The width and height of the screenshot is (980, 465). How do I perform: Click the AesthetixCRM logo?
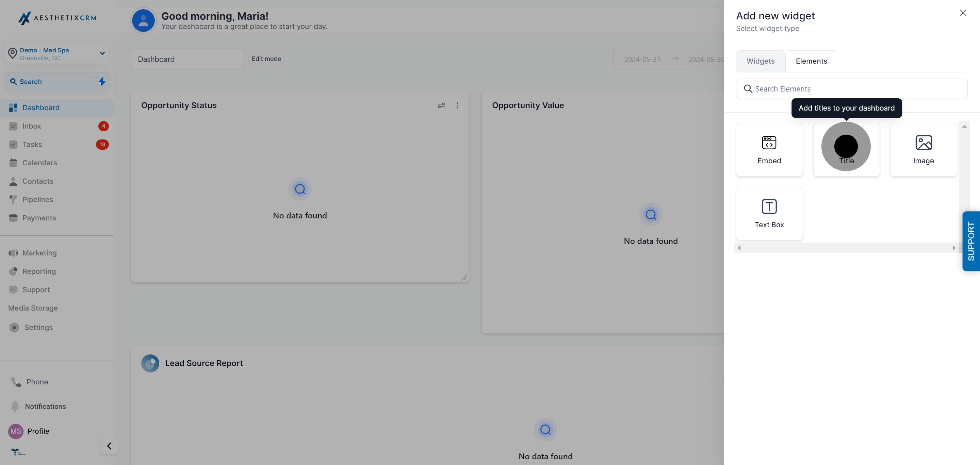57,18
